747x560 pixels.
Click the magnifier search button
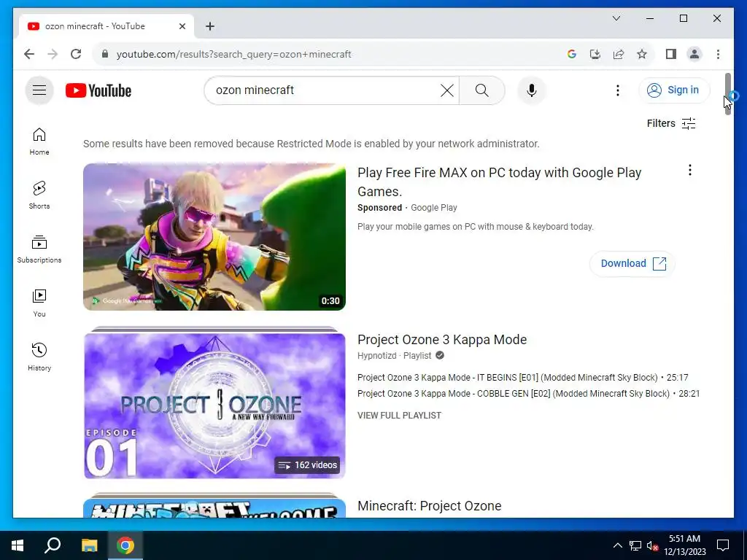[x=481, y=90]
